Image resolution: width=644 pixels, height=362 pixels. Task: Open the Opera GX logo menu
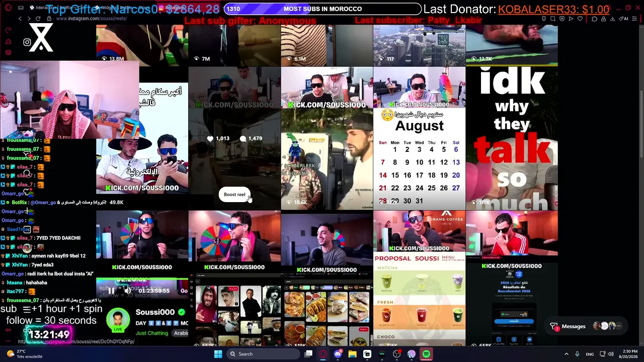[x=9, y=8]
